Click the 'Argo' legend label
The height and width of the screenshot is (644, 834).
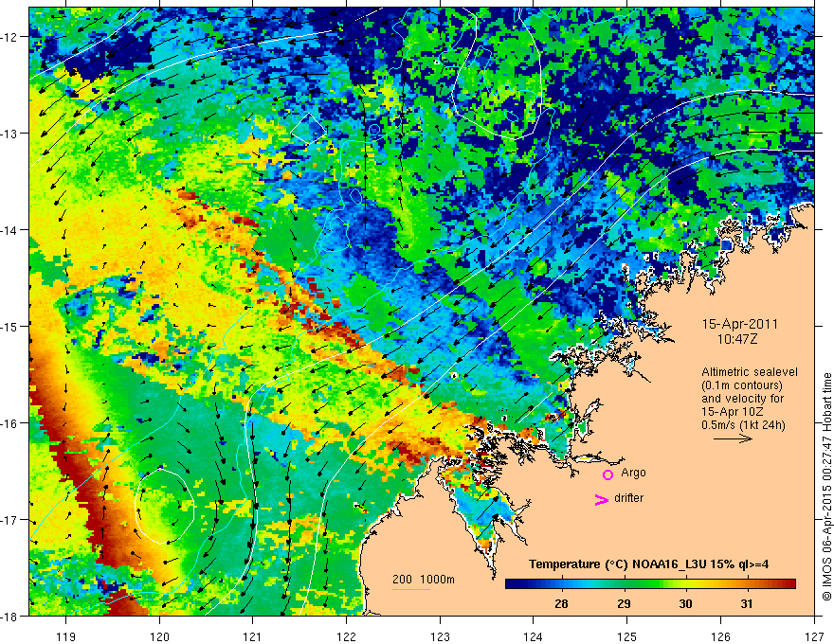click(x=633, y=473)
